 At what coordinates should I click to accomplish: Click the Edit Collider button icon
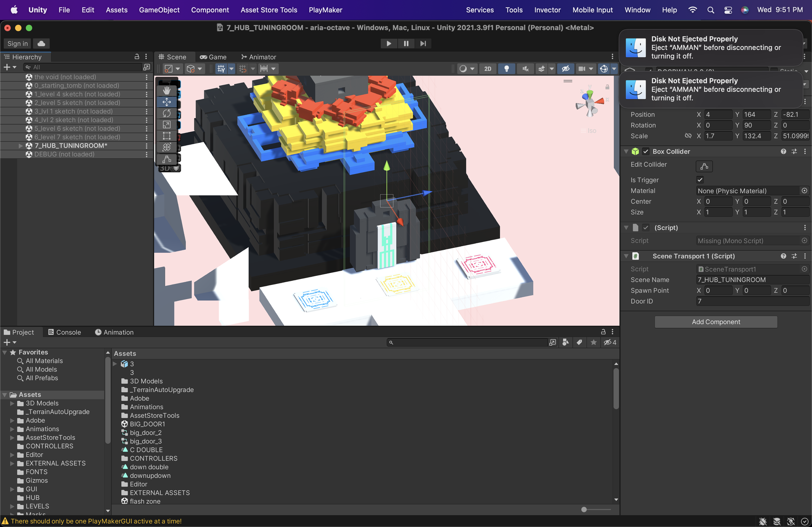pyautogui.click(x=704, y=166)
